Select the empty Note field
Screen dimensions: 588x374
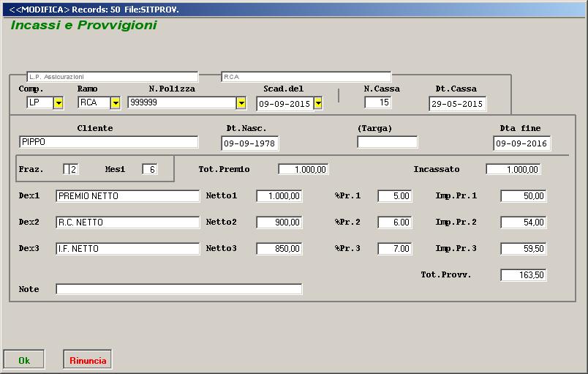[179, 289]
